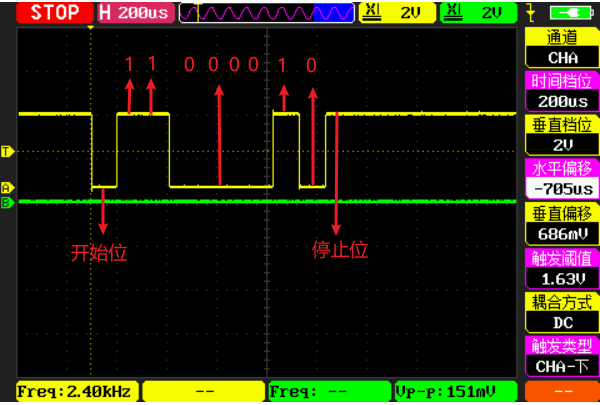Select the H 200us horizontal timebase indicator
600x405 pixels.
(135, 13)
